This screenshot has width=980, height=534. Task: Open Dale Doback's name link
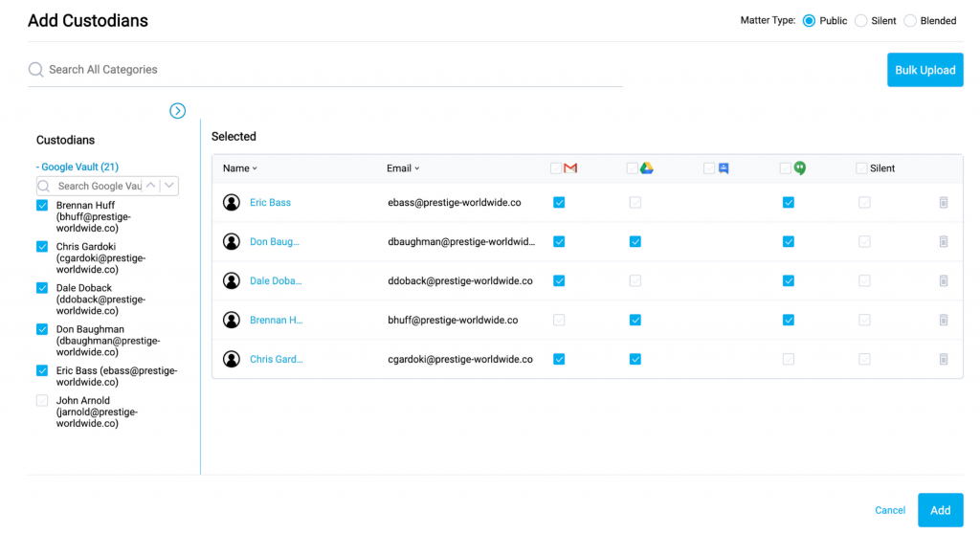tap(276, 280)
